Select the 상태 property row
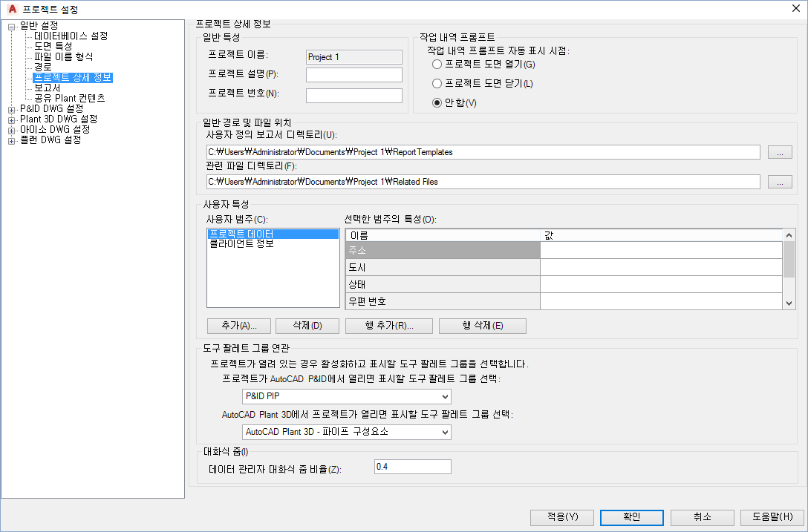Screen dimensions: 808x532 [x=443, y=284]
